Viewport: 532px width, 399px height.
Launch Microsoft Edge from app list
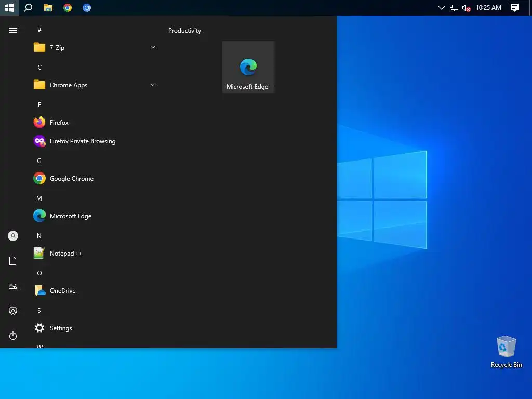(x=95, y=216)
